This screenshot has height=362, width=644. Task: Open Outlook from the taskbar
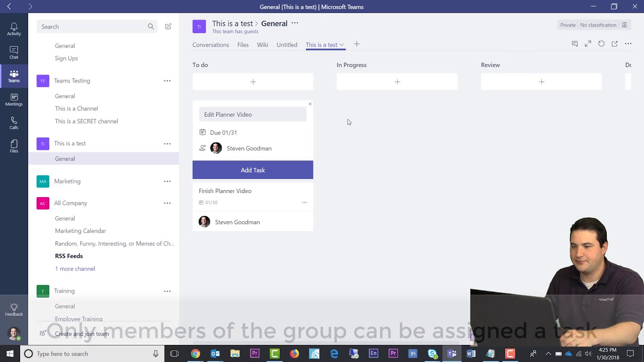pyautogui.click(x=215, y=353)
